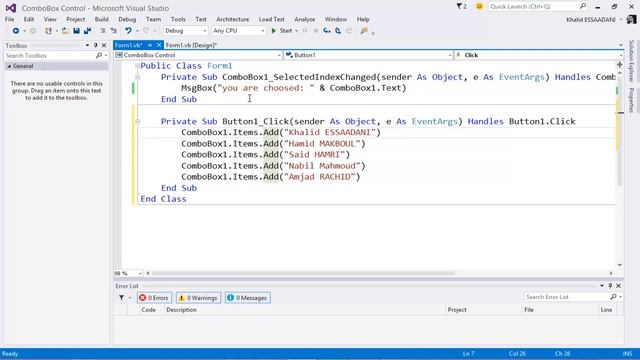Switch to the Form1.vb [Design] tab
Viewport: 640px width, 360px height.
191,45
